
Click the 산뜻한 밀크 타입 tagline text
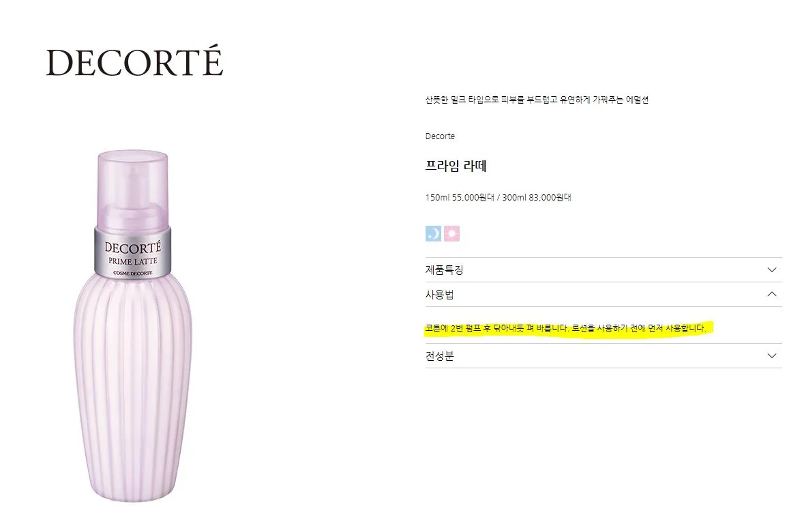[x=537, y=100]
